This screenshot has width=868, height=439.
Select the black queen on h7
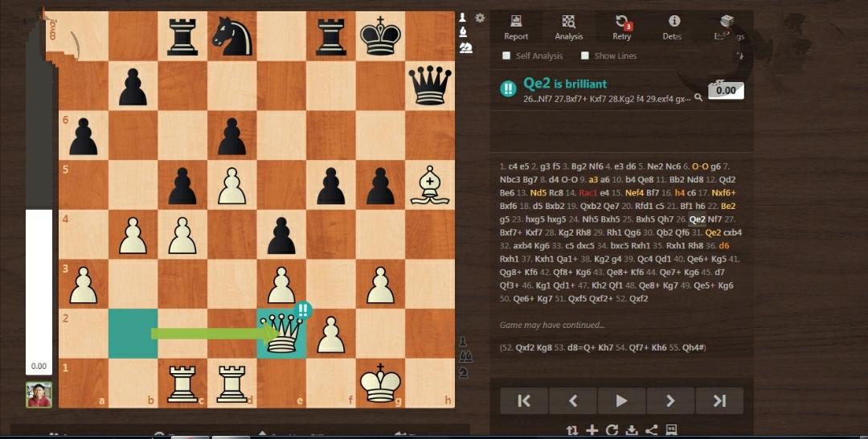pos(430,86)
